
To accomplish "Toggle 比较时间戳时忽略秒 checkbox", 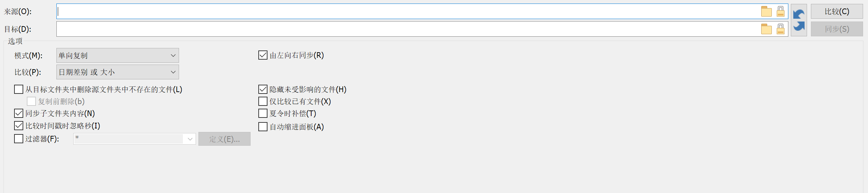I will tap(19, 126).
